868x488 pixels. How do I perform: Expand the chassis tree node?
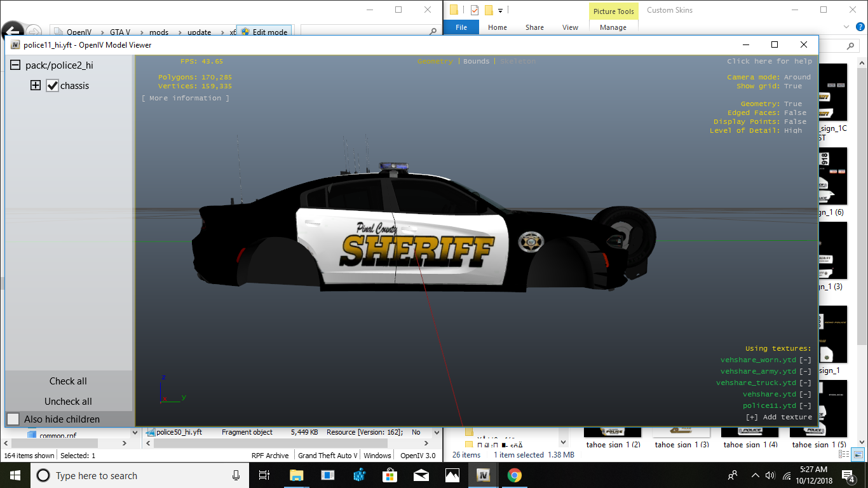36,85
